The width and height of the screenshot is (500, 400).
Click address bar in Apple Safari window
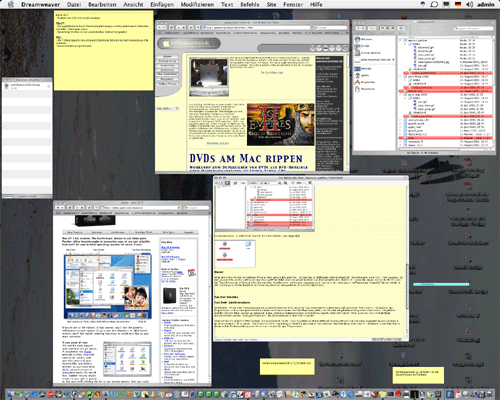point(140,207)
